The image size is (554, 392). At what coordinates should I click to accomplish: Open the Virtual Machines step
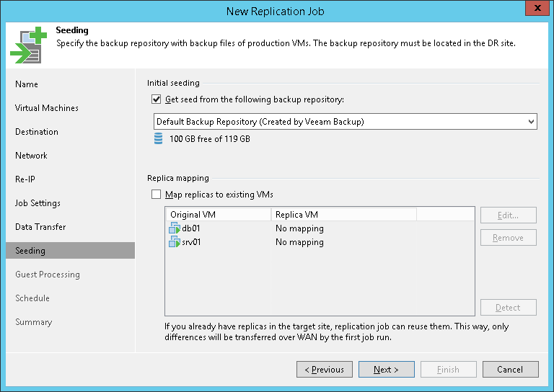point(47,108)
